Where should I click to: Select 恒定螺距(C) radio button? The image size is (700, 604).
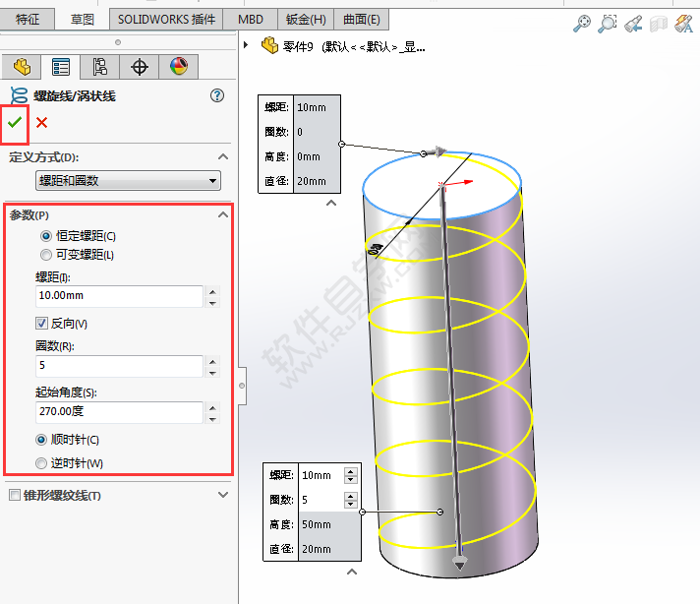pos(46,235)
